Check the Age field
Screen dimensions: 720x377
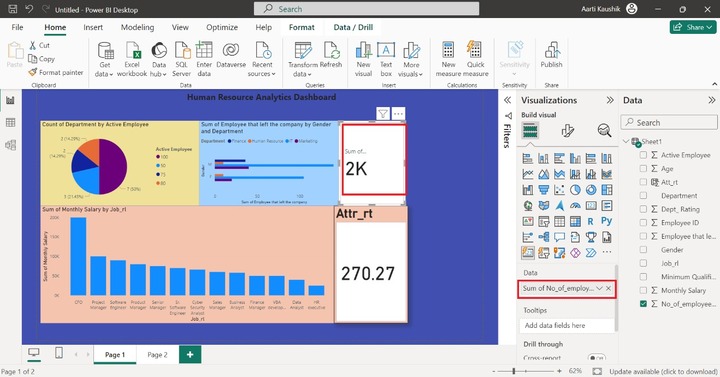(643, 169)
